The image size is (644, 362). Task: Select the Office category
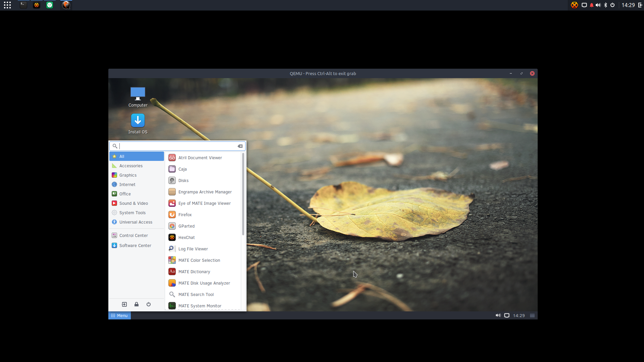137,194
